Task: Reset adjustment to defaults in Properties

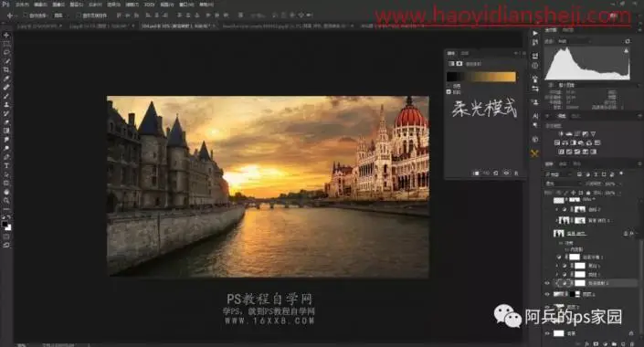Action: [496, 173]
